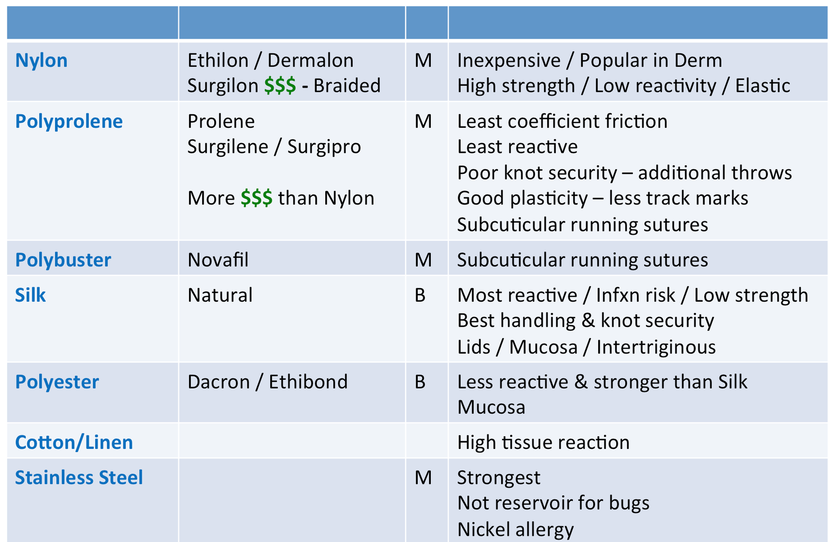Click "Best handling & knot security" text
The height and width of the screenshot is (542, 835).
[x=585, y=321]
